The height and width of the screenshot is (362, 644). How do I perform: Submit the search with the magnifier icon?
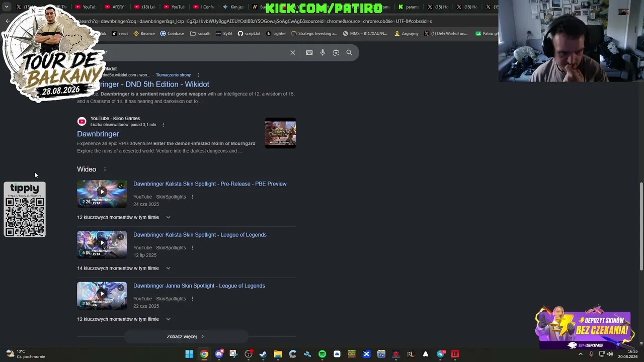coord(349,52)
